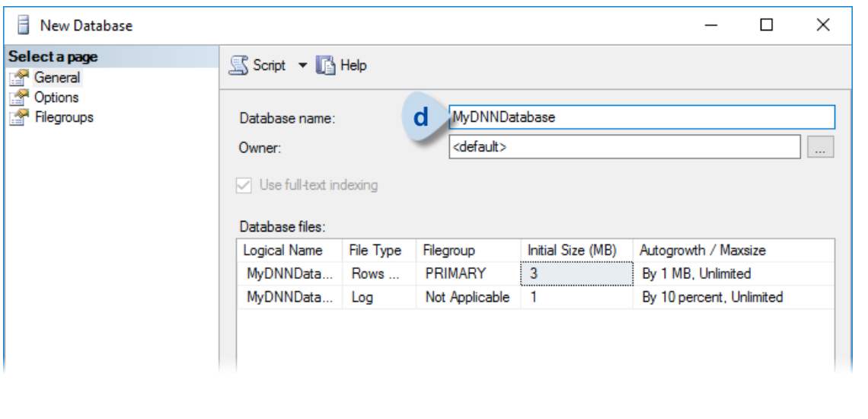Click into the Database name field

tap(641, 117)
